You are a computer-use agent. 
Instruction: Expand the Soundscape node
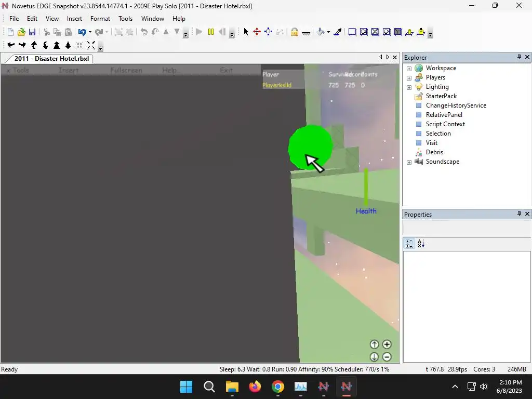[x=409, y=162]
